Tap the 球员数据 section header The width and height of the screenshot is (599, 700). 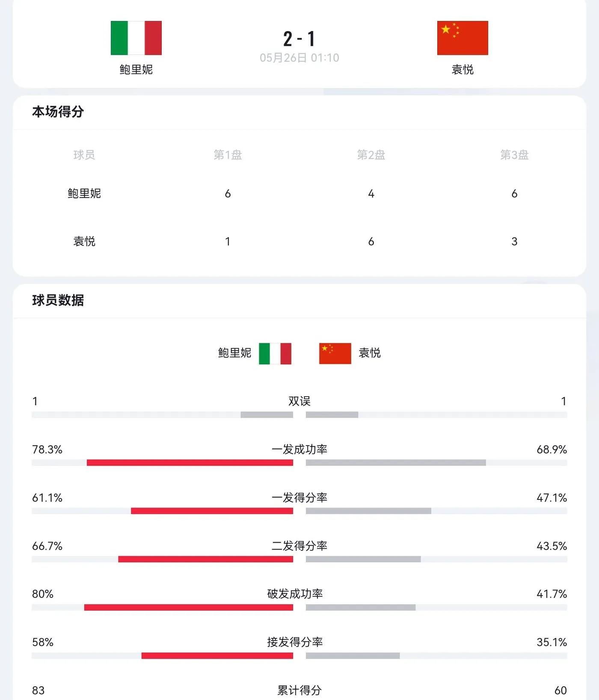[x=58, y=300]
